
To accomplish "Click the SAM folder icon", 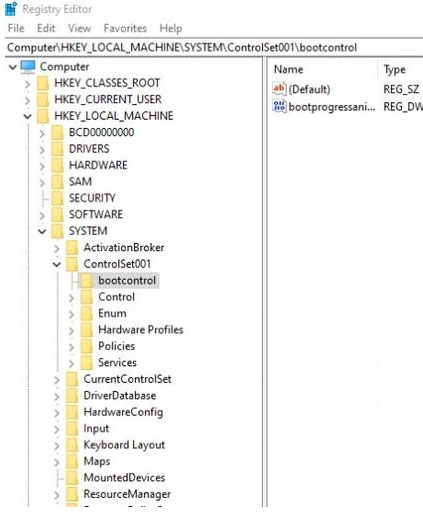I will coord(57,182).
